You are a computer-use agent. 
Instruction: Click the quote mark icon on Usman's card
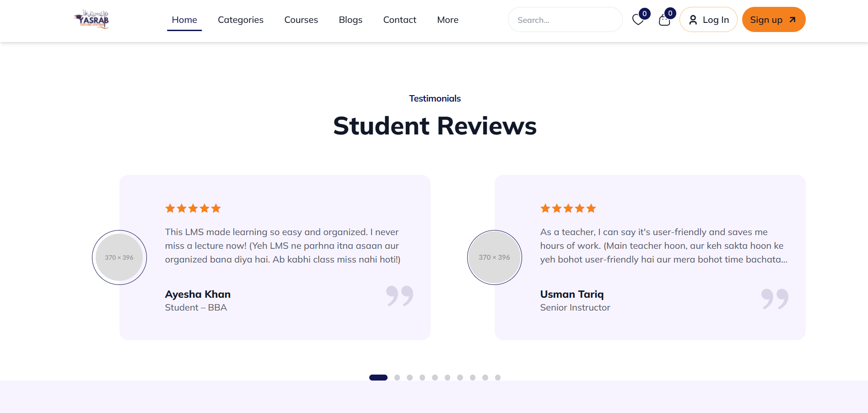(x=775, y=299)
